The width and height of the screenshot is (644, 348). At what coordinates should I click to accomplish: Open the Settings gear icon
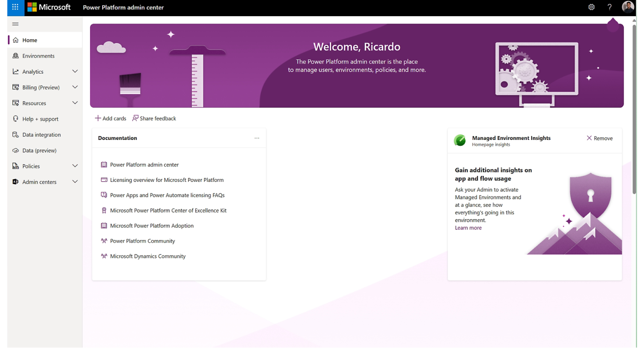(591, 7)
